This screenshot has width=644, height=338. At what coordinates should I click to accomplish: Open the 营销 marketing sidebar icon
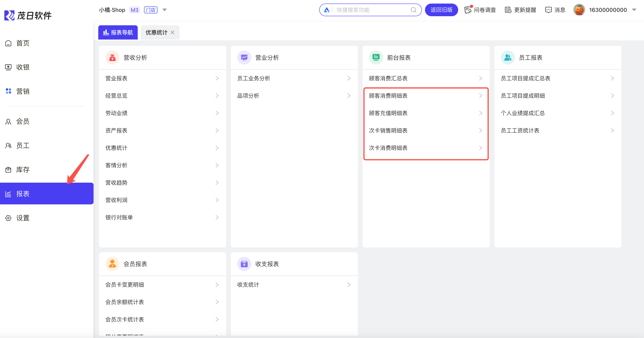pos(8,91)
